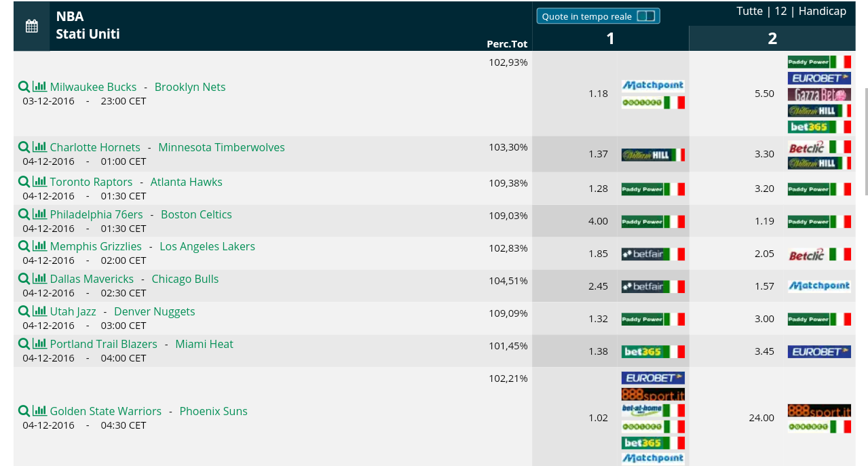This screenshot has width=868, height=466.
Task: Click the magnifier icon for Milwaukee Bucks match
Action: click(x=24, y=87)
